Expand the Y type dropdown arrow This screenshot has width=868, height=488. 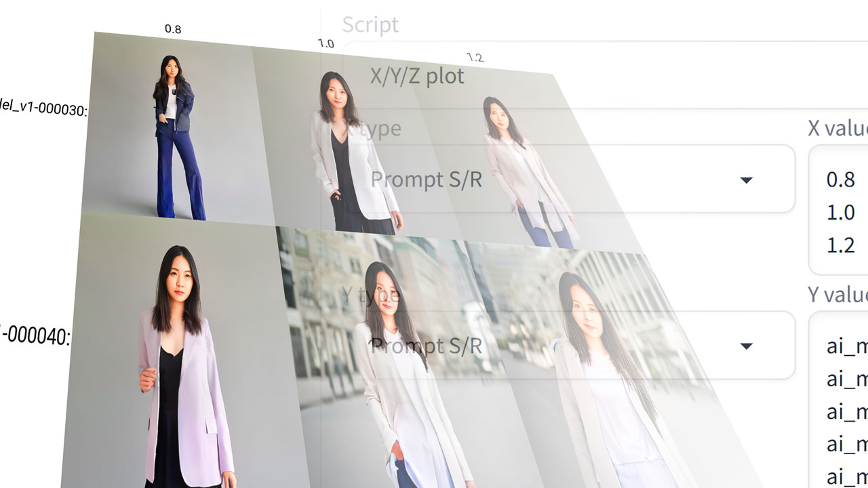point(746,346)
